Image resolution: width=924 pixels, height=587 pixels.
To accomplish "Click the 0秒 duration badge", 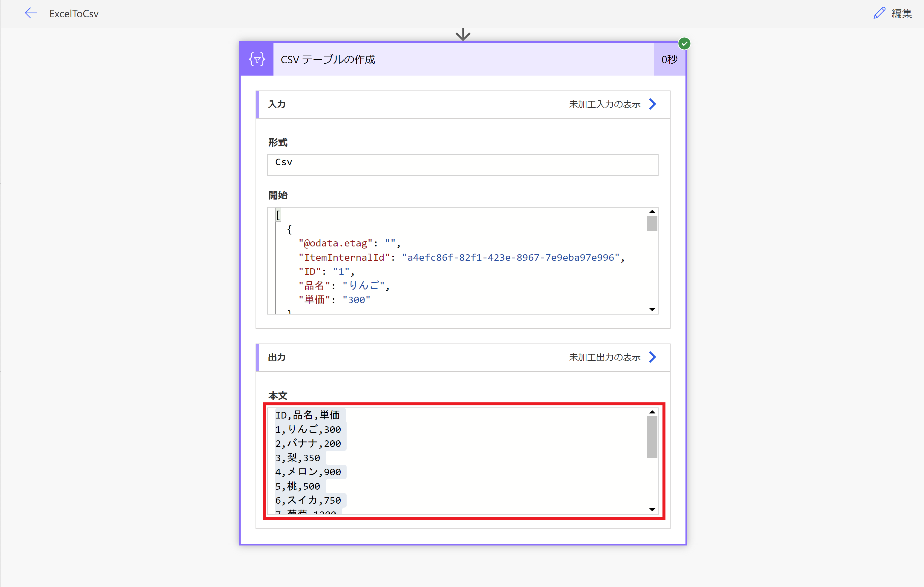I will click(x=669, y=59).
